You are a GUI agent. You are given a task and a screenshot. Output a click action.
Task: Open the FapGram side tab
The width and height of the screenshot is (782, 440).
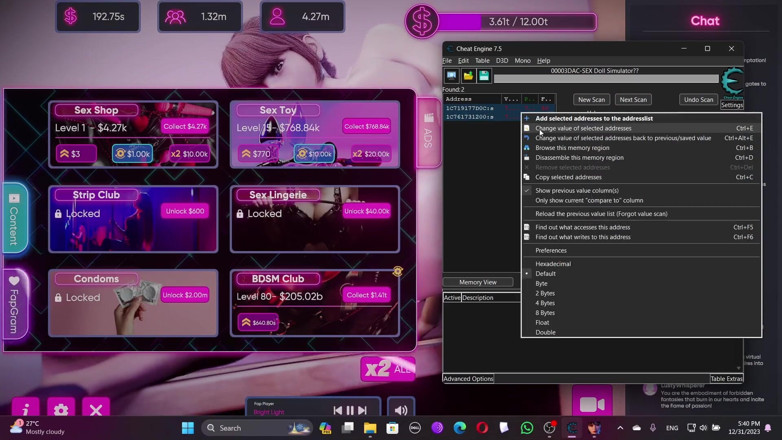tap(14, 304)
